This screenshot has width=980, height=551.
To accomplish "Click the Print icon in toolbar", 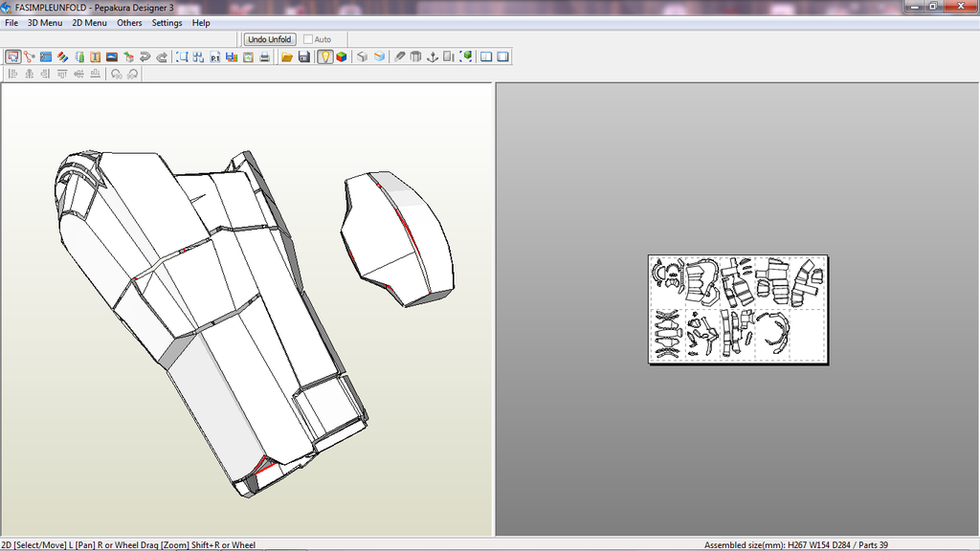I will (x=264, y=57).
